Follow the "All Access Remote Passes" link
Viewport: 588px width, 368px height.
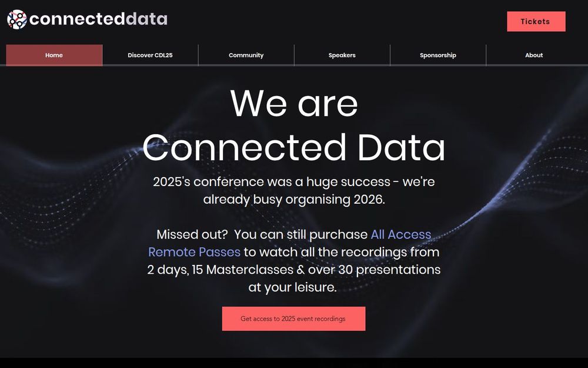point(400,234)
